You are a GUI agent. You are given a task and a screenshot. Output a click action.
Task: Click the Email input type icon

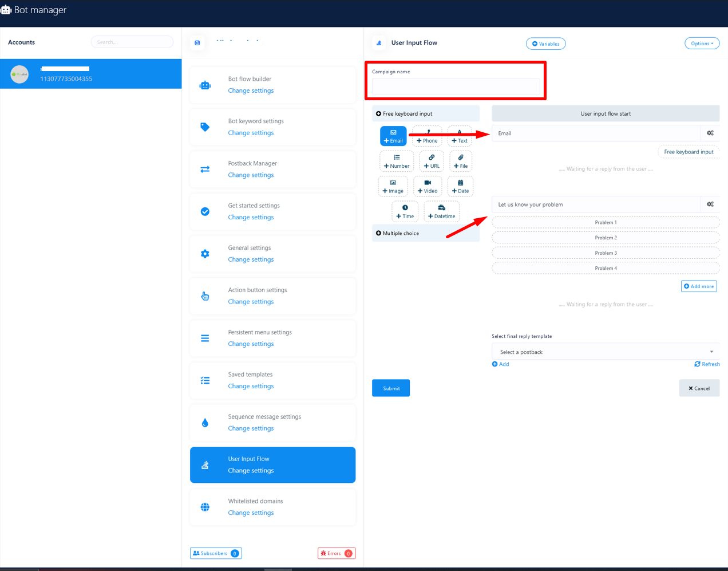[393, 132]
